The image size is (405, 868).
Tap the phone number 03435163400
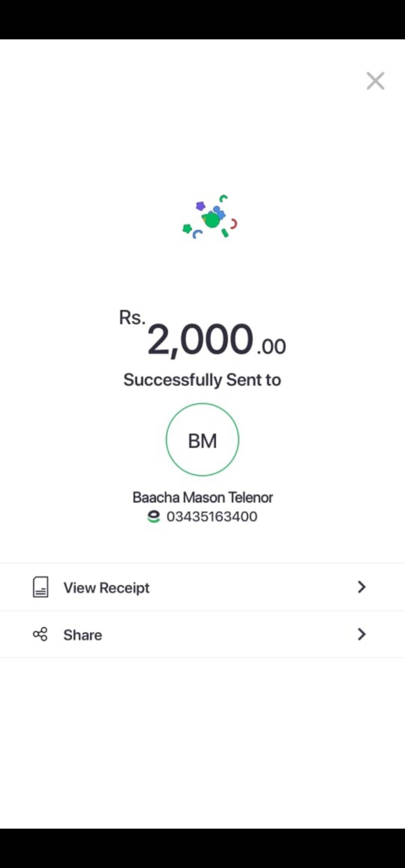point(212,517)
